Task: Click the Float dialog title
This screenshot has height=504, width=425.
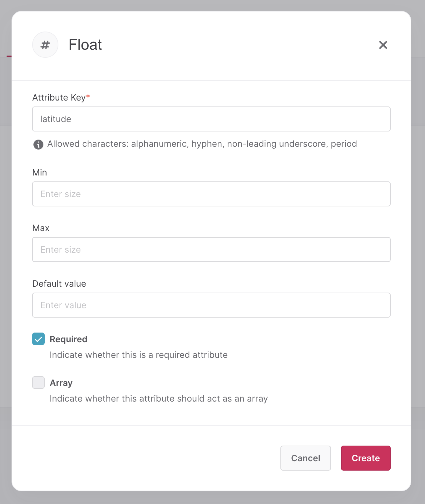Action: coord(85,45)
